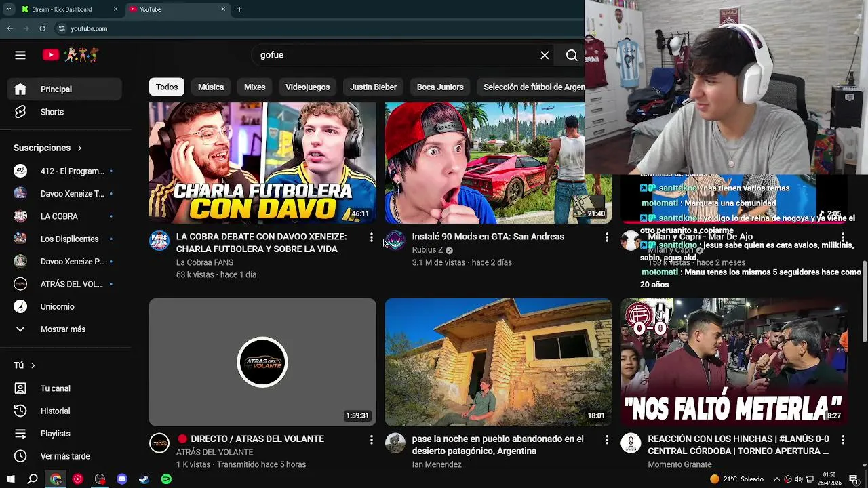The width and height of the screenshot is (868, 488).
Task: Open ATRÁS DEL VOL... subscription in sidebar
Action: pos(65,284)
